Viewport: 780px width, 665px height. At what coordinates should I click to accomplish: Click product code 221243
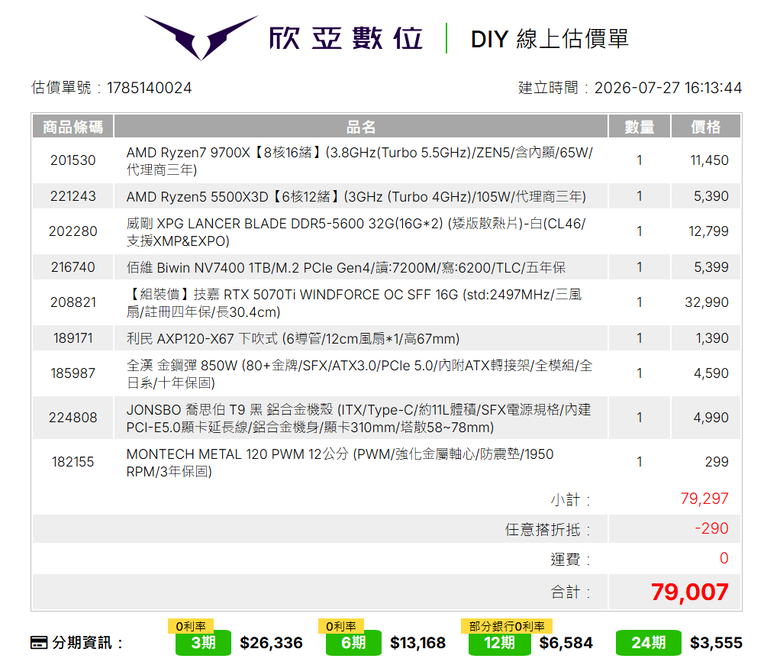[x=73, y=196]
